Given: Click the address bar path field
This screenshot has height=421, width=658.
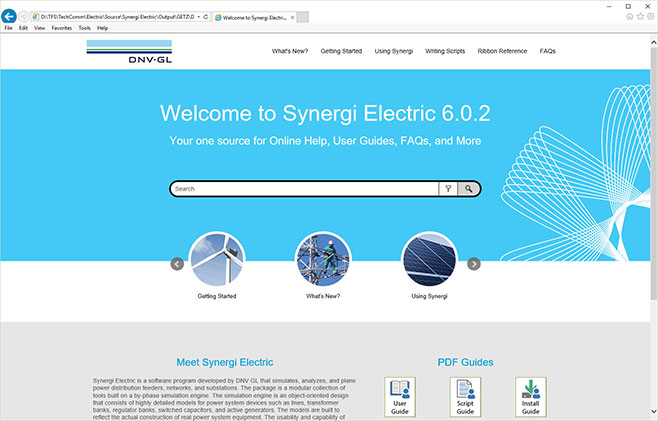Looking at the screenshot, I should (x=117, y=17).
